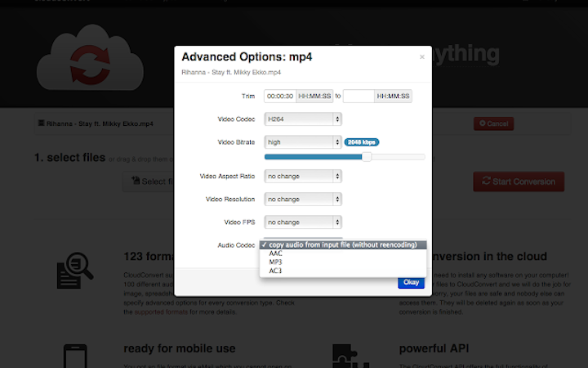Click the Audio Codec label
The image size is (588, 368).
pos(236,245)
